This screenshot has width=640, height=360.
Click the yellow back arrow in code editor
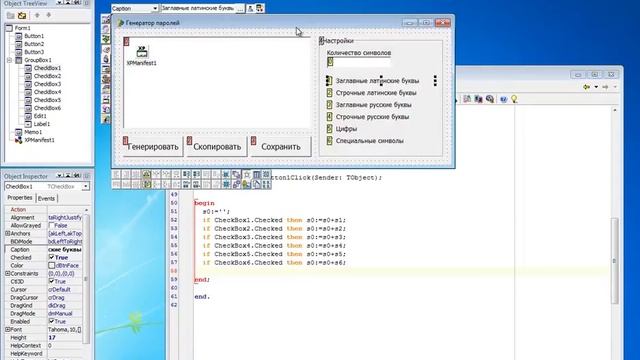pyautogui.click(x=587, y=87)
